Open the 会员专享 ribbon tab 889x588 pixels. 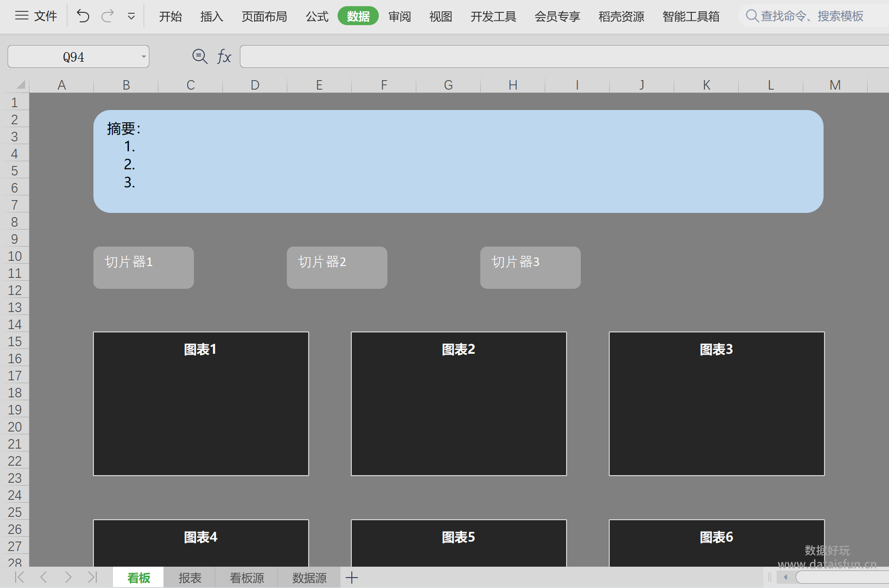pos(557,17)
